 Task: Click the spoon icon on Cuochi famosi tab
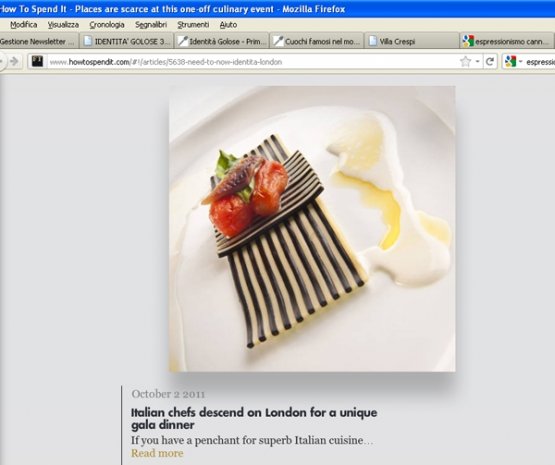tap(278, 41)
